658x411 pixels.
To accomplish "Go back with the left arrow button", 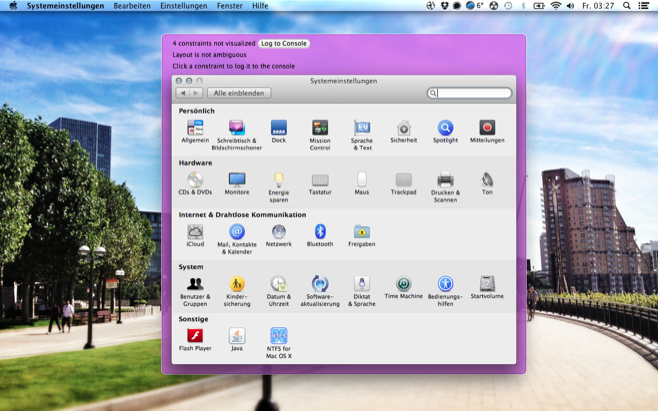I will coord(183,93).
